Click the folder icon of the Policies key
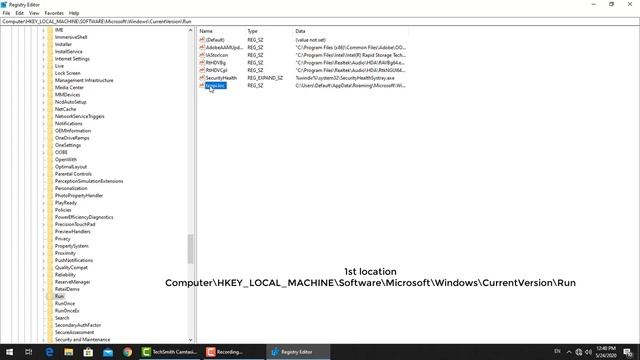The width and height of the screenshot is (640, 360). (x=50, y=210)
